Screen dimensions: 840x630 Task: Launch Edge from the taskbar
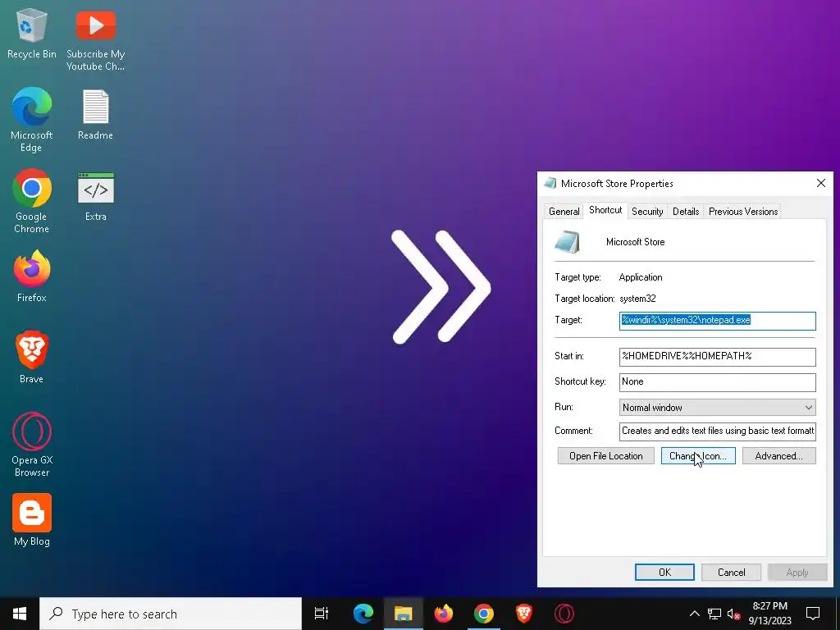(363, 614)
